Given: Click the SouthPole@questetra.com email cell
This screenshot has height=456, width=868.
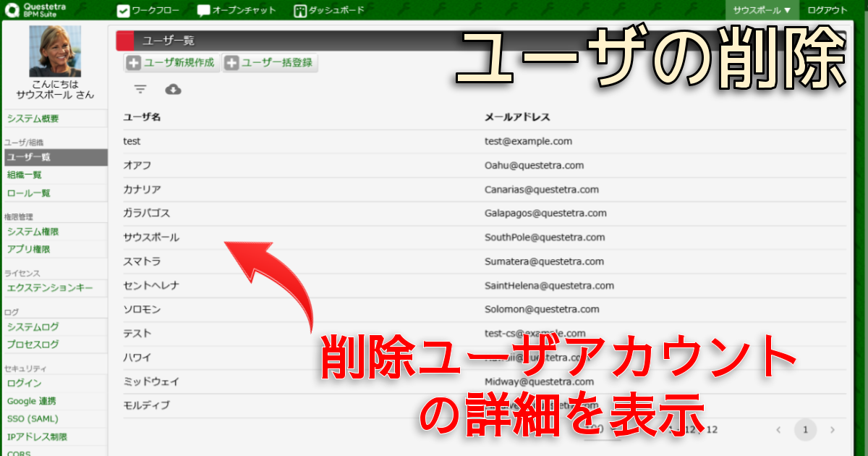Looking at the screenshot, I should click(545, 237).
